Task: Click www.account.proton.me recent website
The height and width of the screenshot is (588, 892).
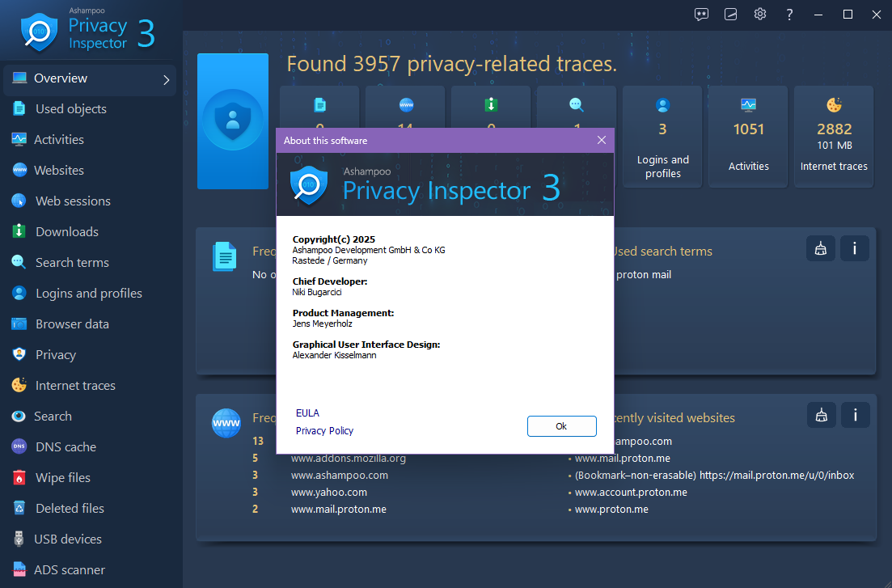Action: [x=631, y=492]
